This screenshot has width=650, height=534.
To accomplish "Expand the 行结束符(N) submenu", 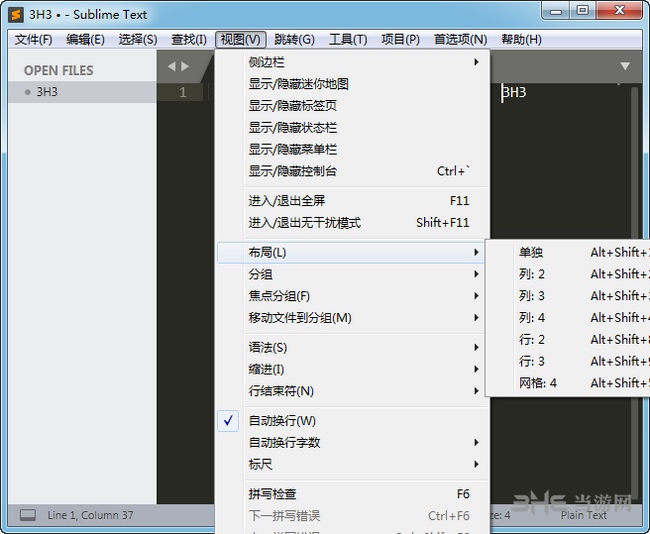I will pyautogui.click(x=350, y=391).
